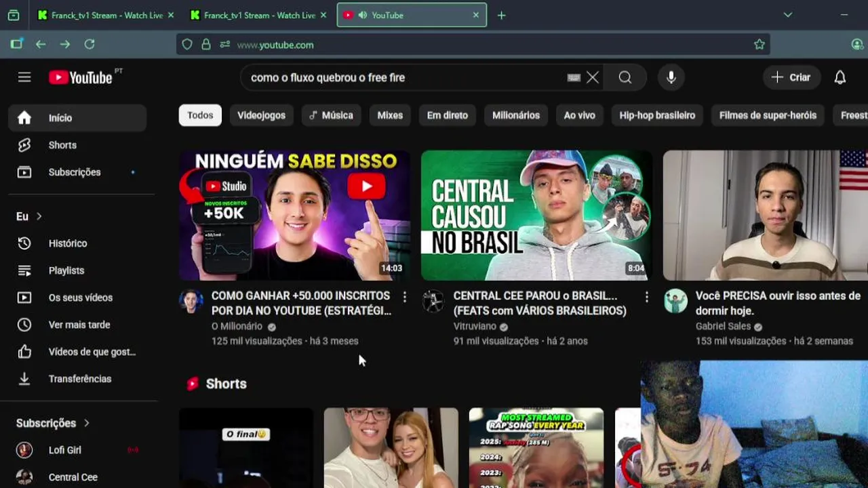Viewport: 868px width, 488px height.
Task: Click the O Milionário channel avatar
Action: click(x=191, y=301)
